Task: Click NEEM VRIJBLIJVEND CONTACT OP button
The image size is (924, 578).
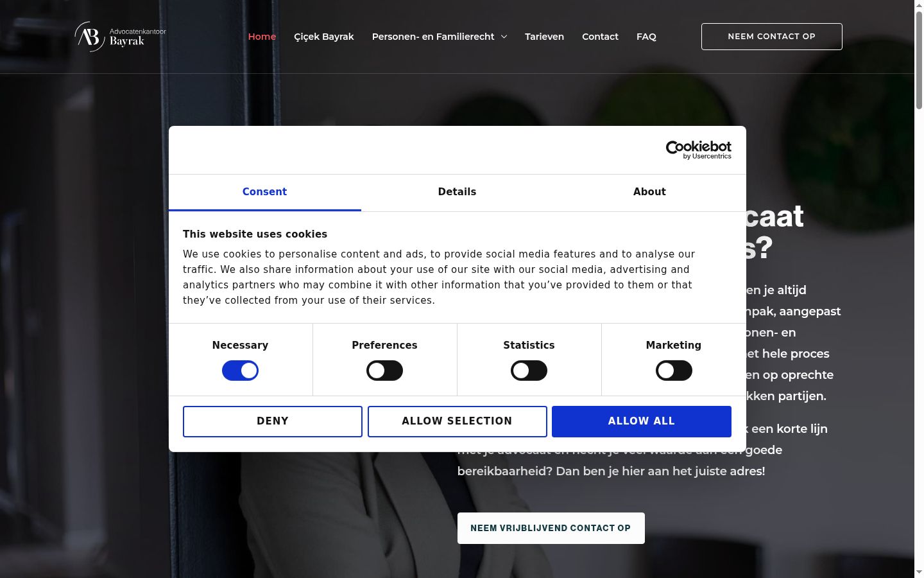Action: 551,528
